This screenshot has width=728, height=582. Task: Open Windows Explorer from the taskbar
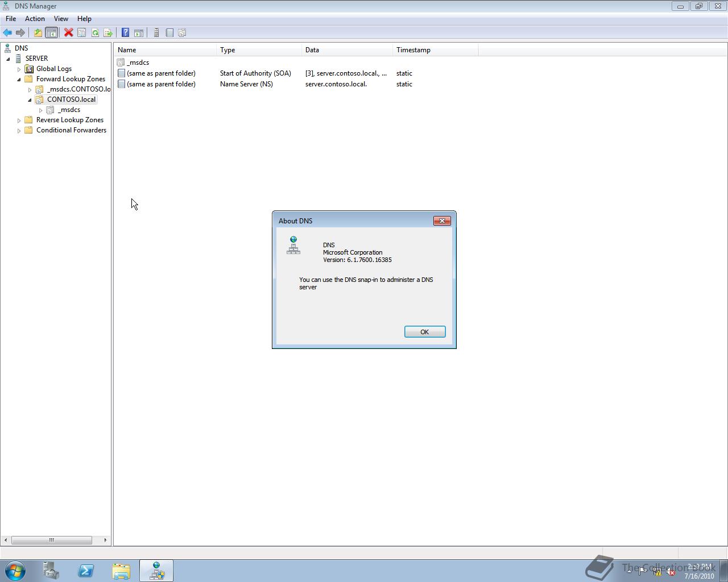coord(121,571)
